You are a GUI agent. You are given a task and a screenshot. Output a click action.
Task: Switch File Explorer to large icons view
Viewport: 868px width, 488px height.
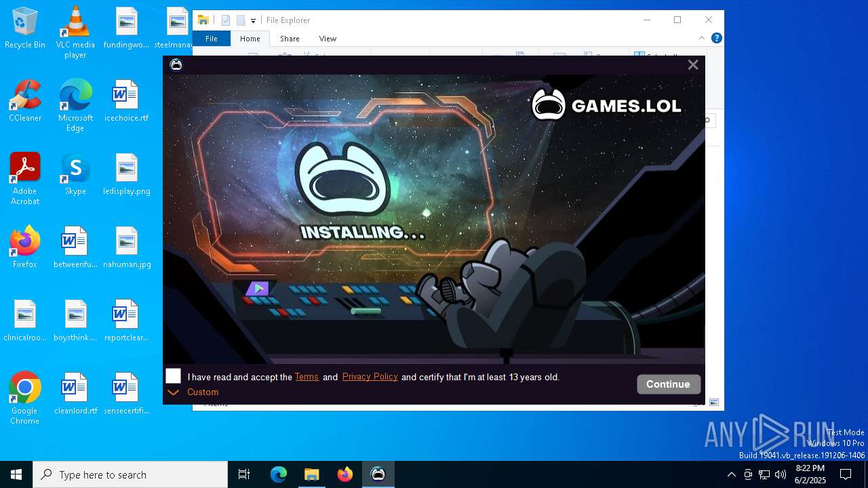pos(714,403)
